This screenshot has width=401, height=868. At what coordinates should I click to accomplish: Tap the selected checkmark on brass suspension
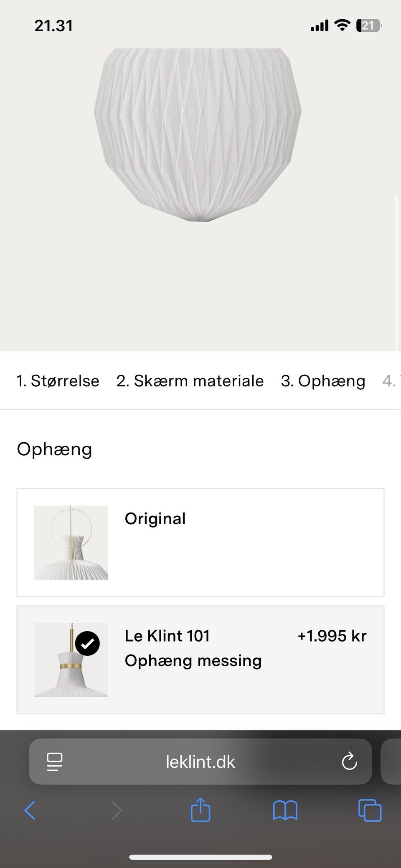(x=87, y=644)
